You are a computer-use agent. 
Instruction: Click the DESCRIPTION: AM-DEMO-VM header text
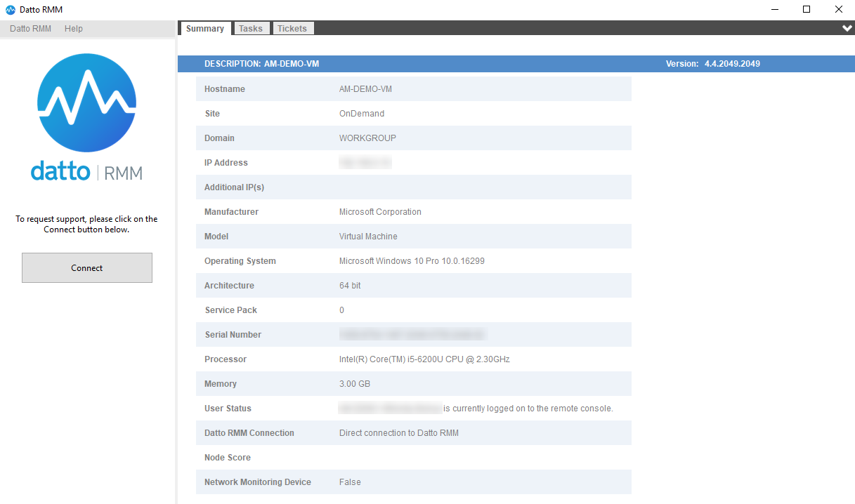[261, 64]
